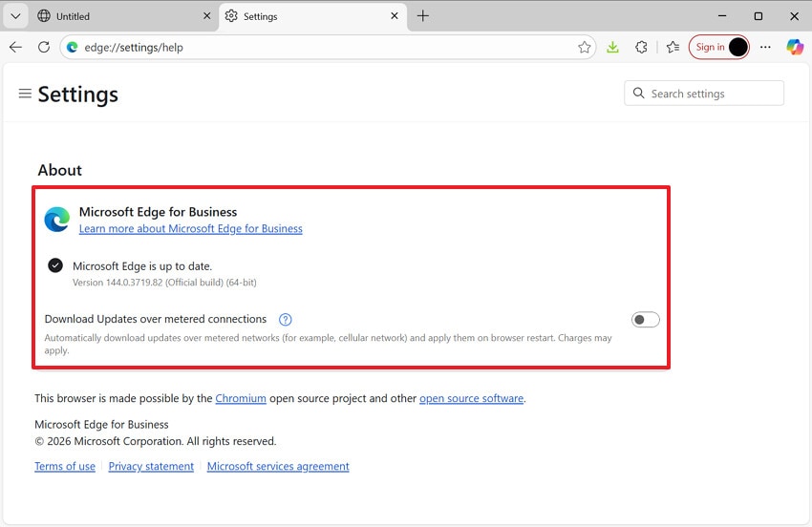Launch Copilot from the toolbar
Image resolution: width=812 pixels, height=527 pixels.
[x=795, y=47]
